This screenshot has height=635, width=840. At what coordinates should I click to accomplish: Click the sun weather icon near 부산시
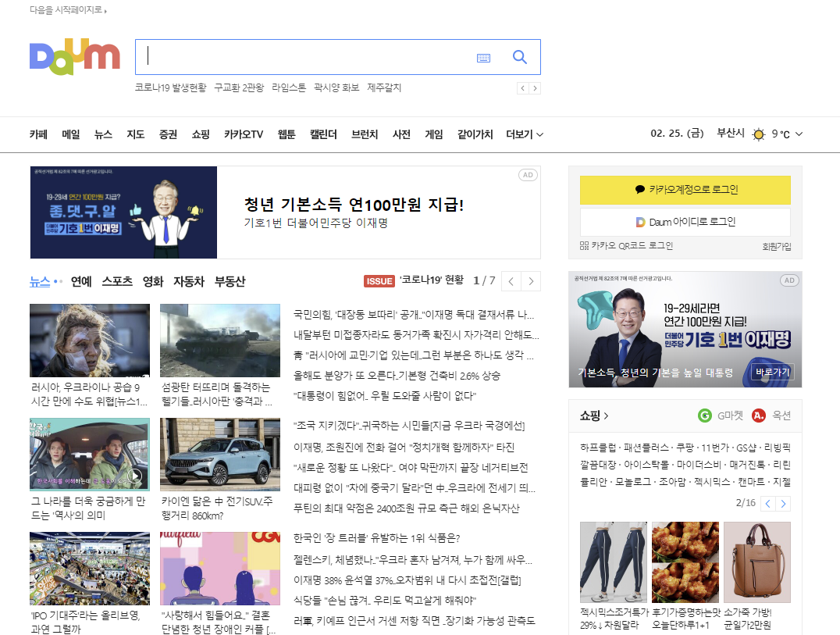pos(758,134)
